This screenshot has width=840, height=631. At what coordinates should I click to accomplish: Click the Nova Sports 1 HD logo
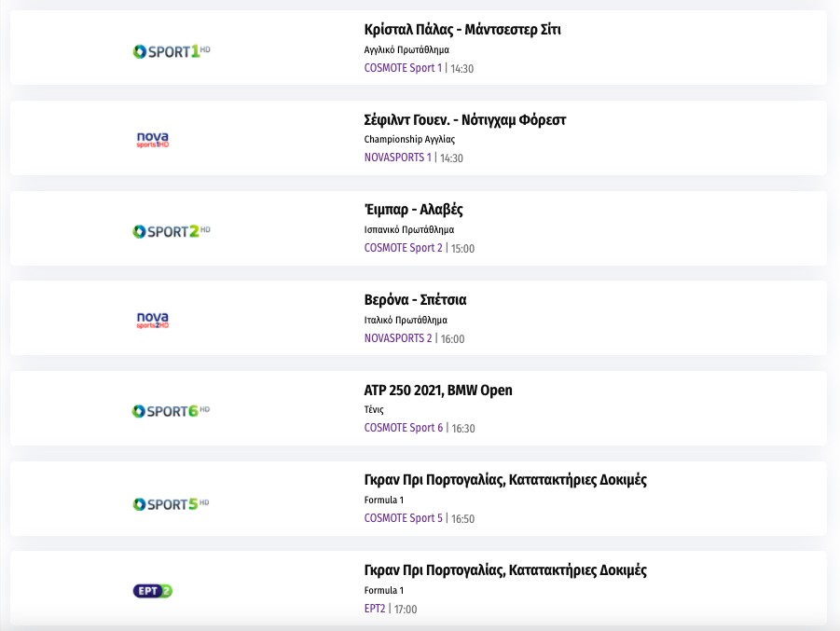coord(152,140)
